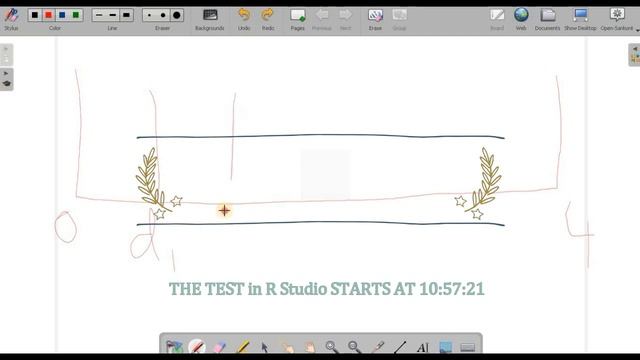Viewport: 640px width, 360px height.
Task: Select the pointing finger interact tool
Action: pos(287,347)
